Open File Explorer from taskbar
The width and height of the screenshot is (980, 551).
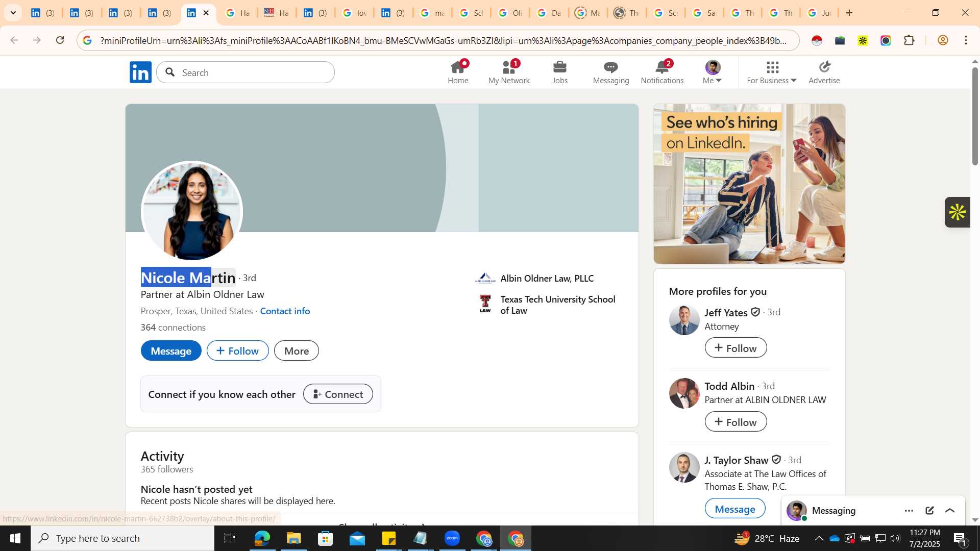(293, 538)
